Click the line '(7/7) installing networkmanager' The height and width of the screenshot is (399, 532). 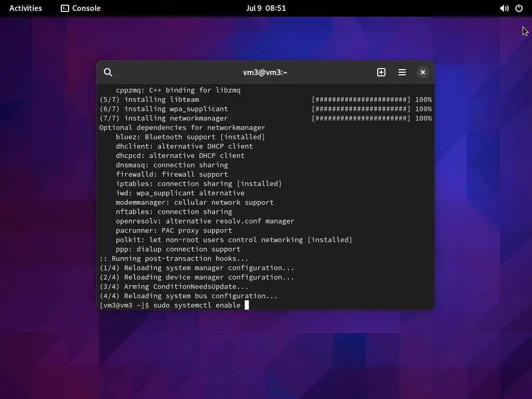pos(164,118)
